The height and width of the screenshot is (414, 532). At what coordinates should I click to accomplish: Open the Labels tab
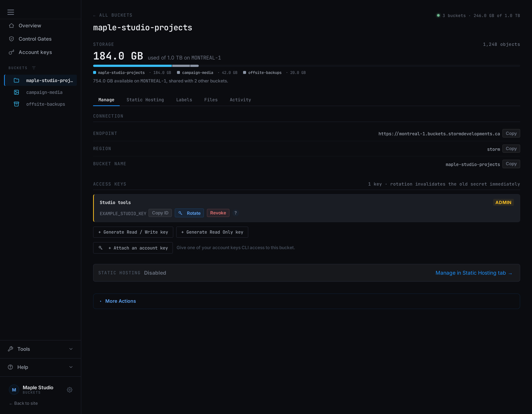click(x=184, y=100)
